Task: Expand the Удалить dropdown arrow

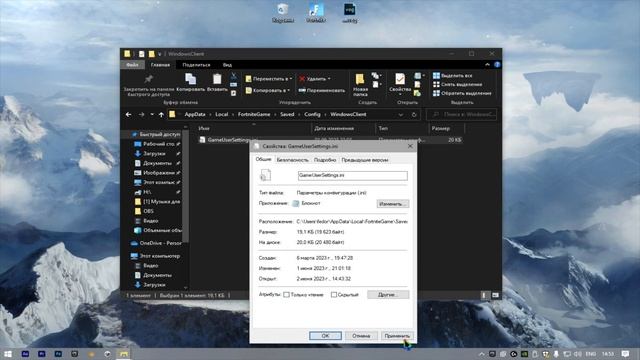Action: coord(329,79)
